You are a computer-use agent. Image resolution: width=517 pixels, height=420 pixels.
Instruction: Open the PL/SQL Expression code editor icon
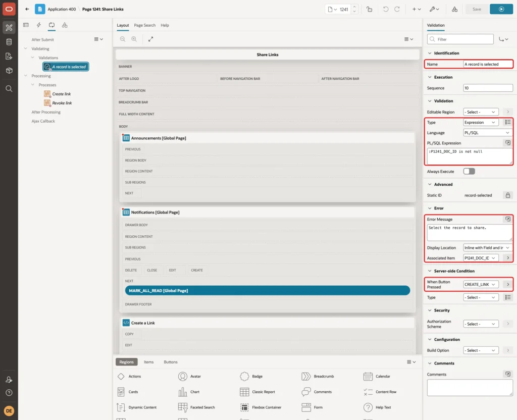[508, 143]
